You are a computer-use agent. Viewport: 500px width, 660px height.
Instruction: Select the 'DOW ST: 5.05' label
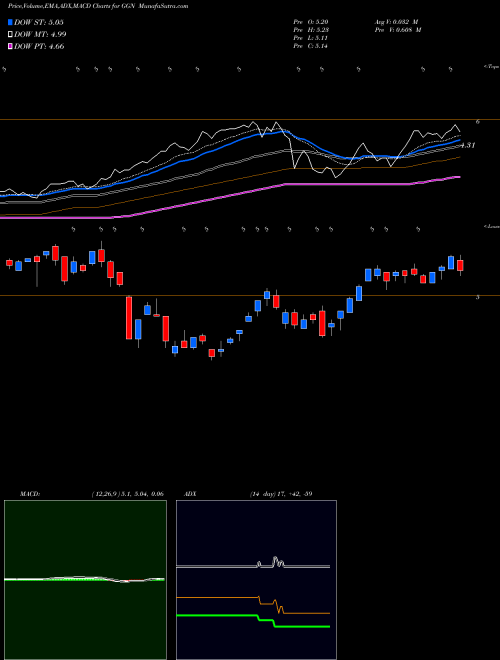coord(39,22)
